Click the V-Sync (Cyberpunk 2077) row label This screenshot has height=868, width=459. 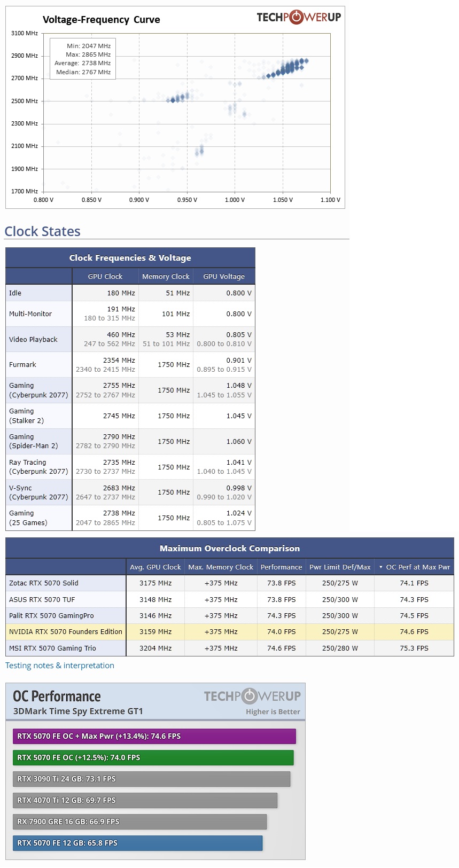(x=38, y=492)
